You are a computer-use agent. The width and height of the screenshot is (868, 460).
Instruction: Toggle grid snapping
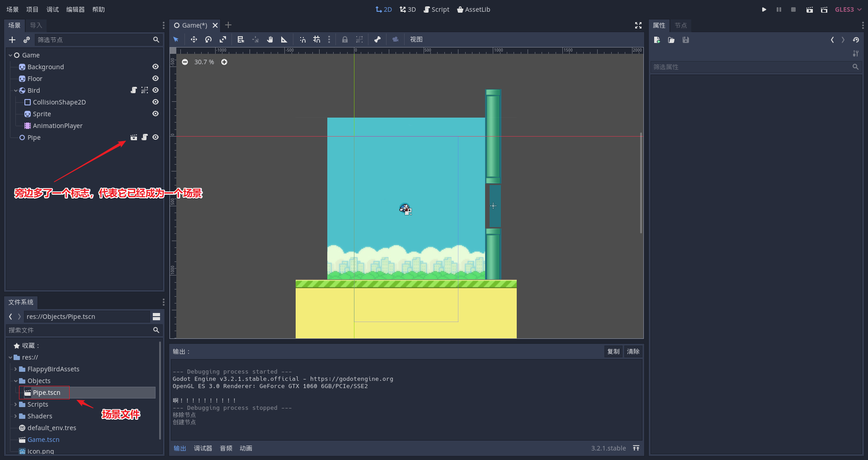(x=317, y=39)
